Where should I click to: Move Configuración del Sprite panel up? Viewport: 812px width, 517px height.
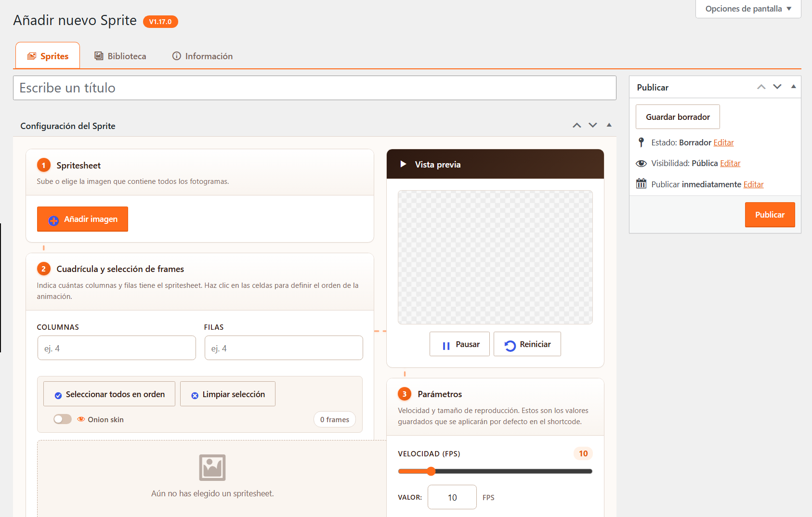point(577,126)
